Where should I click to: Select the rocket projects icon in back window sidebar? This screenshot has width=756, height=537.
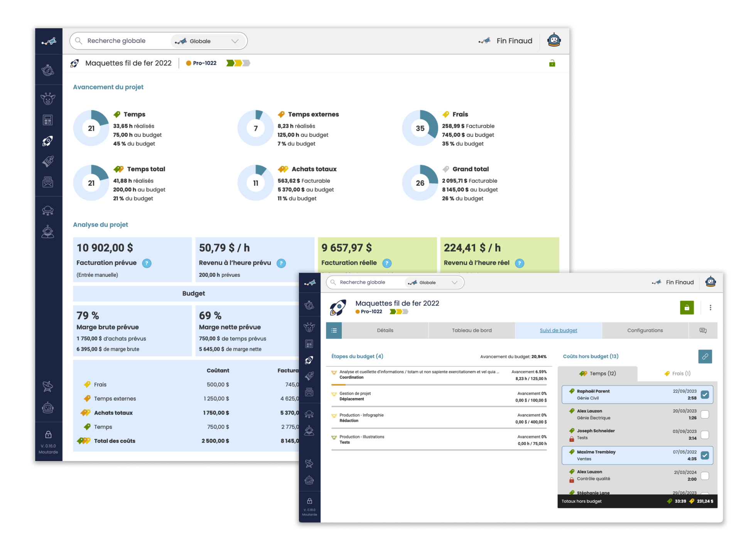48,141
